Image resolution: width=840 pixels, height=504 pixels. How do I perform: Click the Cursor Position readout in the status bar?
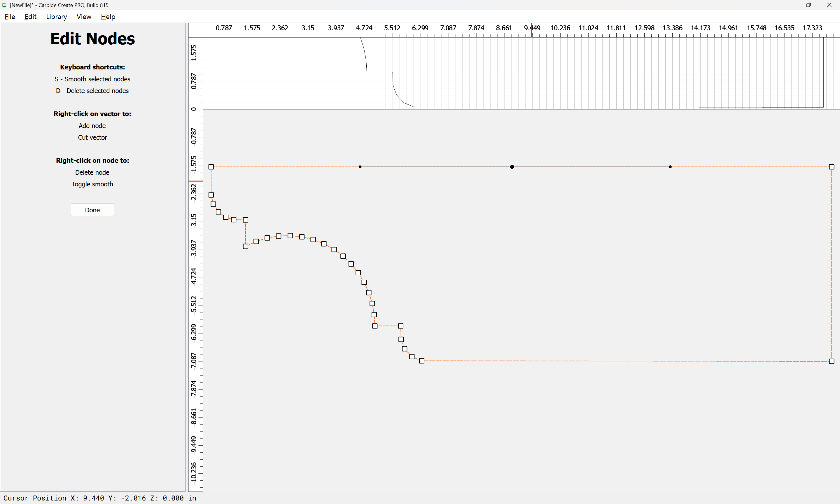(x=100, y=498)
